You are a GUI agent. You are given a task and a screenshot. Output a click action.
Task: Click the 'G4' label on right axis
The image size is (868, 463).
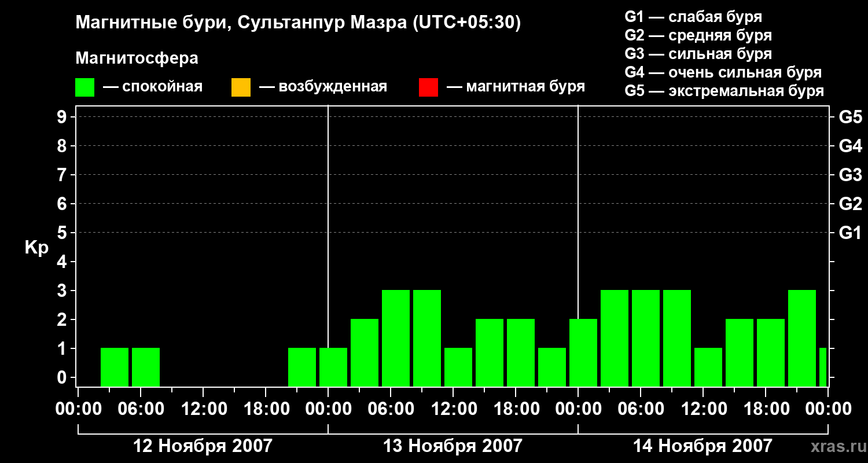(x=850, y=146)
